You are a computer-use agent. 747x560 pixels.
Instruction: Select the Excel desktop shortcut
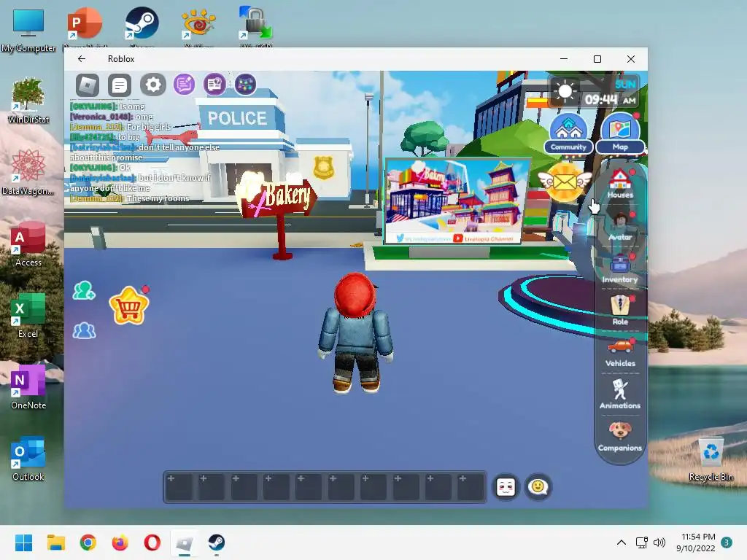(x=28, y=315)
